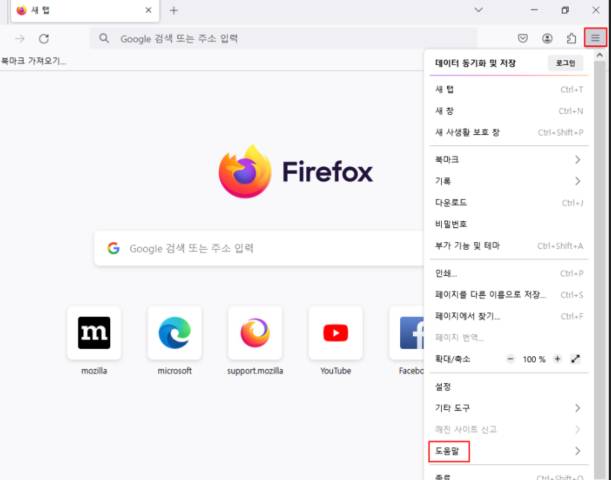Image resolution: width=611 pixels, height=480 pixels.
Task: Click the magnifier icon in the address bar
Action: point(104,38)
